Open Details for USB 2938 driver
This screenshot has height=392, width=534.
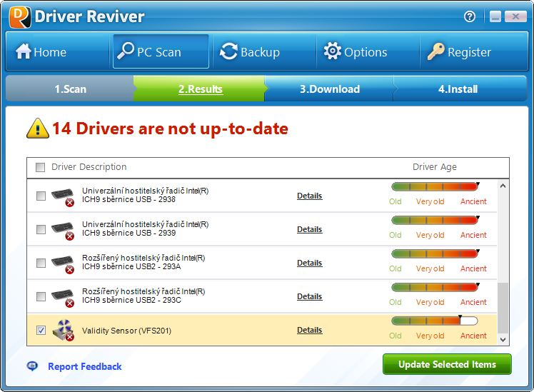coord(310,196)
